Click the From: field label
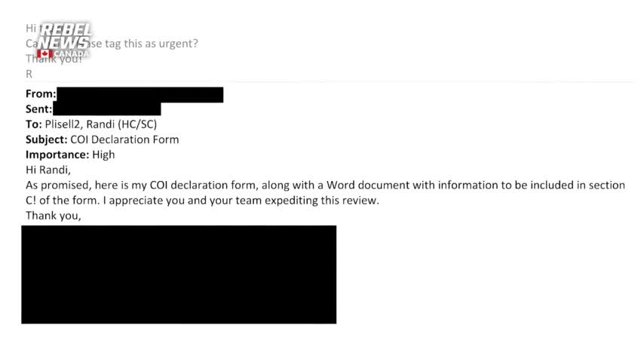 click(41, 94)
